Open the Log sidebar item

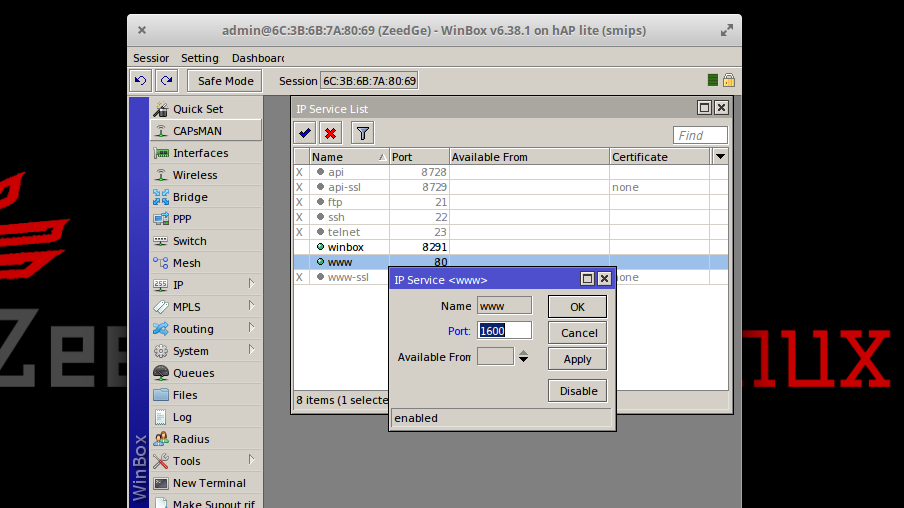[206, 417]
